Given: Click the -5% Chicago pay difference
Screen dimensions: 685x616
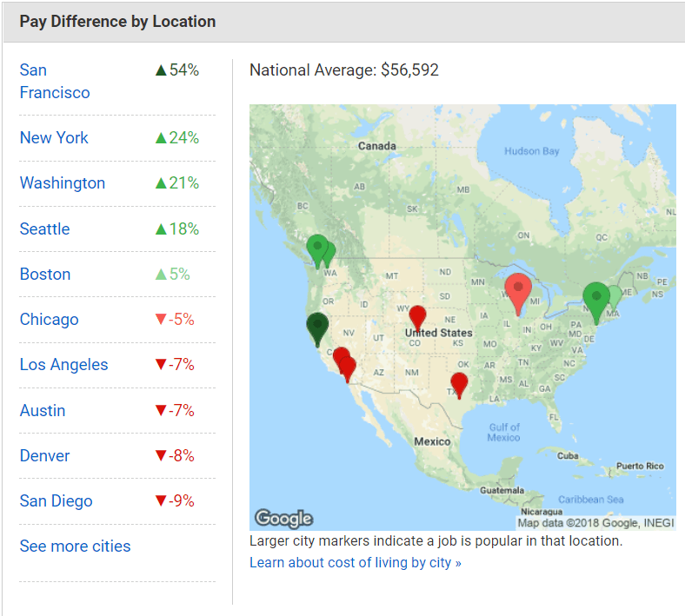Looking at the screenshot, I should point(175,319).
